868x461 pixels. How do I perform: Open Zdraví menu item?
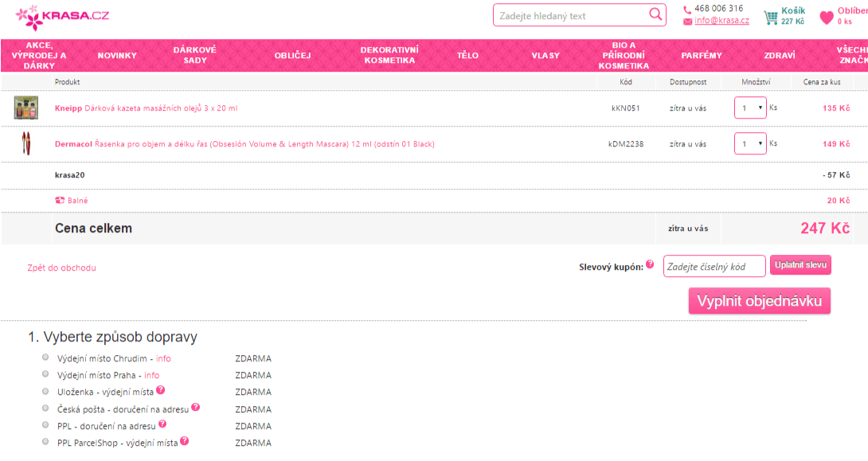tap(780, 56)
